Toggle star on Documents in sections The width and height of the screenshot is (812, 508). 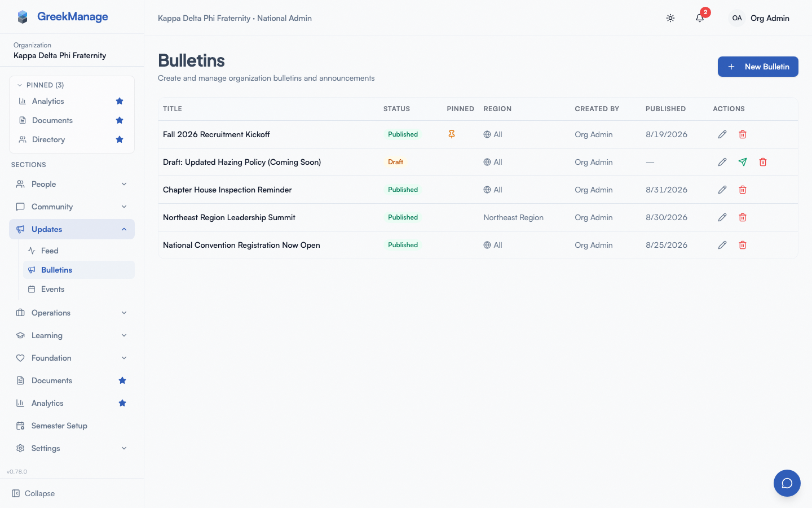click(122, 380)
